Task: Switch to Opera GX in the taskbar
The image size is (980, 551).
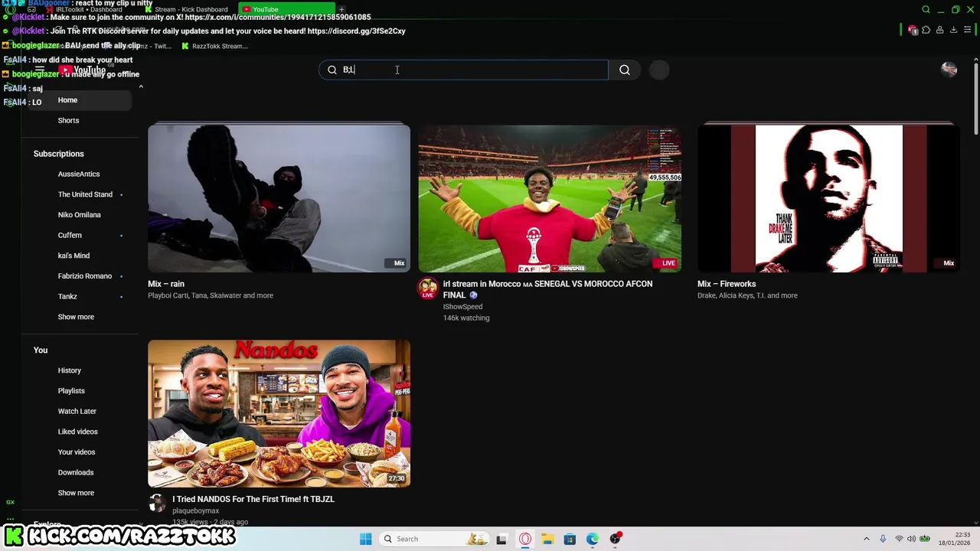Action: click(x=525, y=539)
